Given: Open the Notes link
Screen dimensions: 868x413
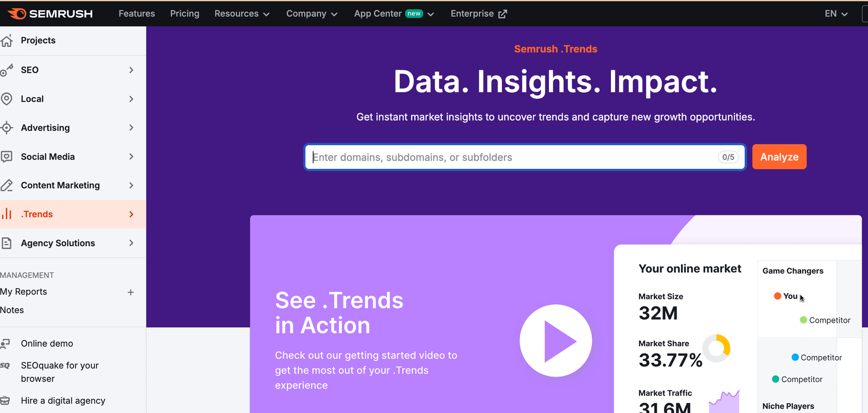Looking at the screenshot, I should [12, 310].
